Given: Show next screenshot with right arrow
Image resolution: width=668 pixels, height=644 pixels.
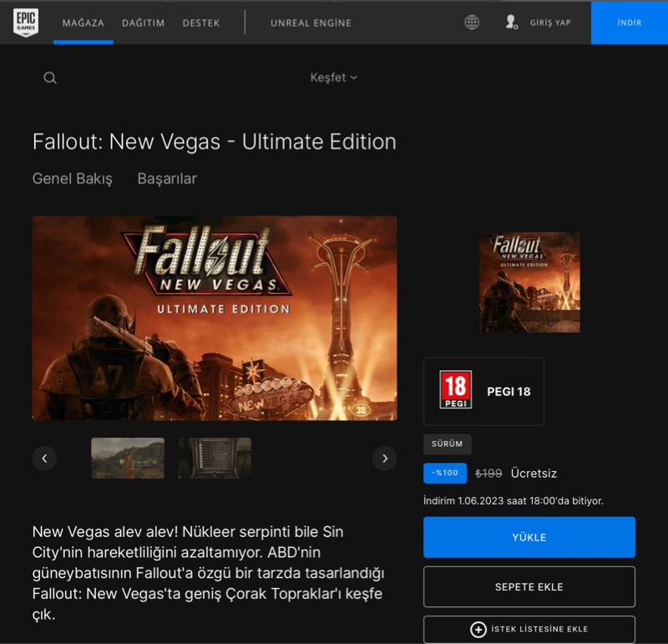Looking at the screenshot, I should pyautogui.click(x=384, y=458).
